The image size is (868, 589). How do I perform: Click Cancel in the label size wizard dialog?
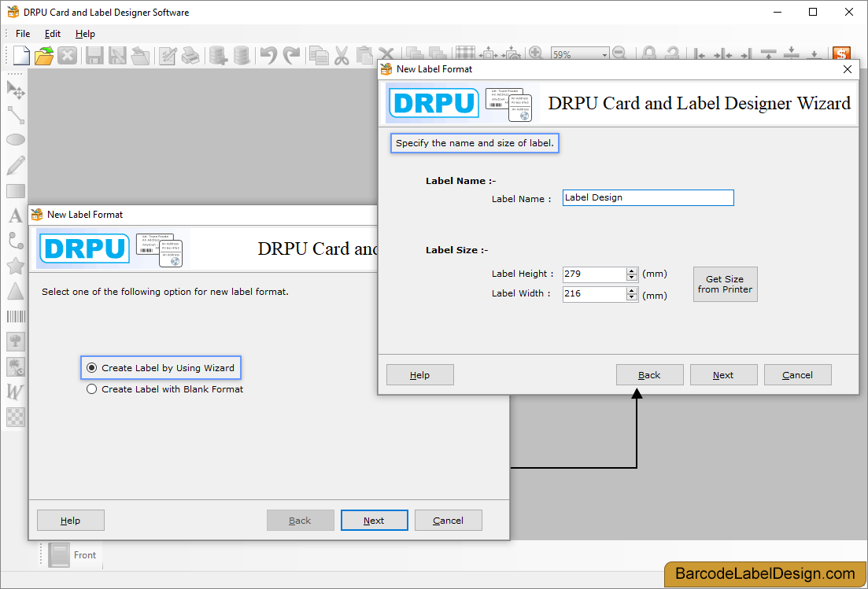tap(798, 375)
